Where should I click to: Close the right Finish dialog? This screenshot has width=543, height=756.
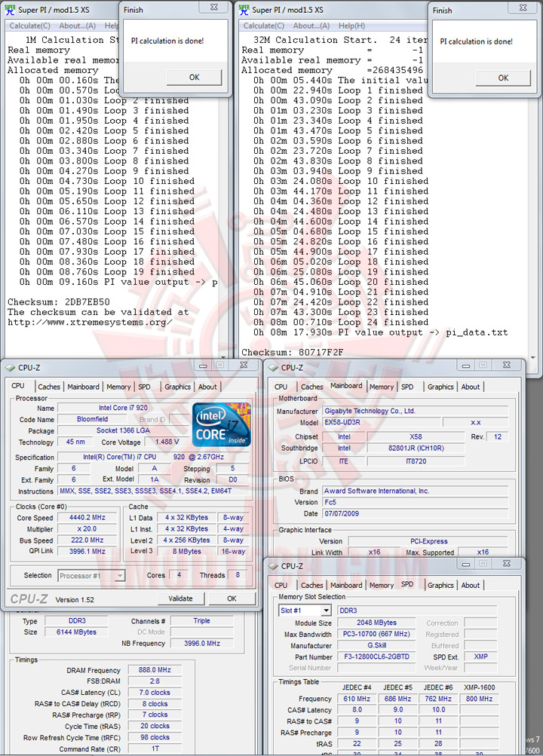click(523, 8)
